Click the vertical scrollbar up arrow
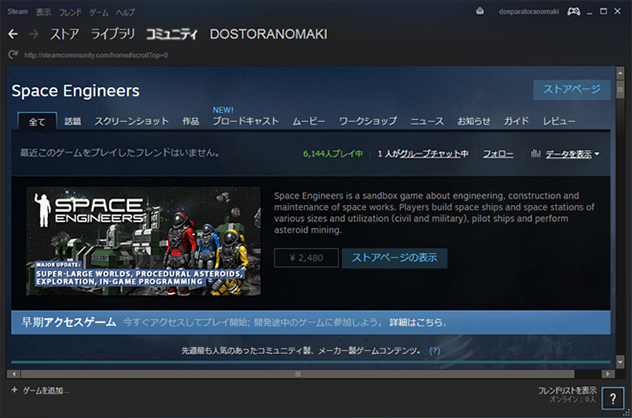The height and width of the screenshot is (418, 632). pos(620,73)
